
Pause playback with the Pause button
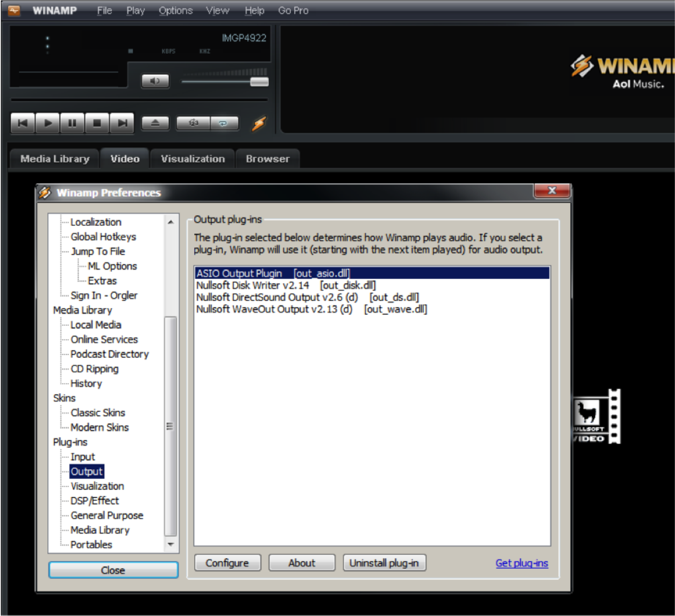coord(72,123)
